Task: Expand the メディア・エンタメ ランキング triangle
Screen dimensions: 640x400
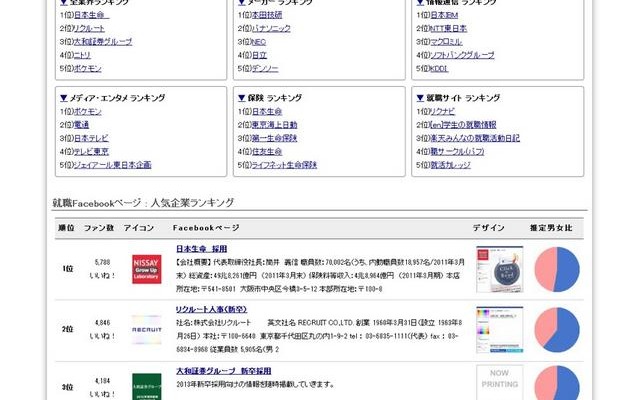Action: (x=63, y=98)
